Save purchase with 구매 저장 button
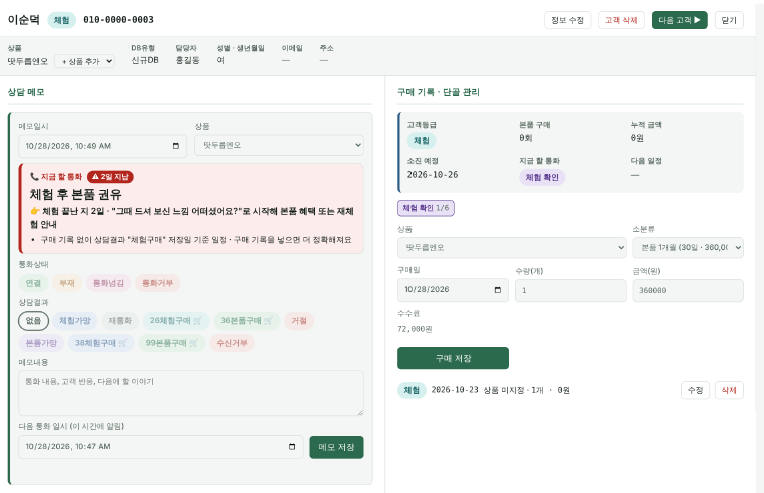This screenshot has height=493, width=764. (x=453, y=358)
